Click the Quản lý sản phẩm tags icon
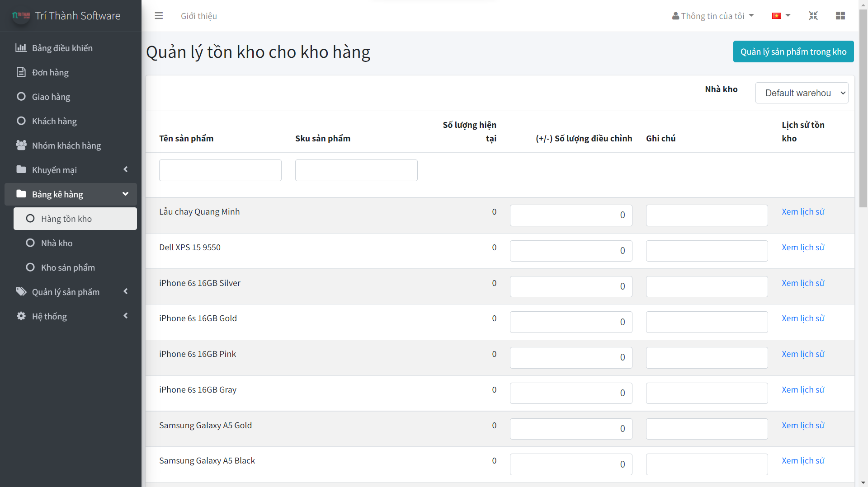 click(21, 292)
